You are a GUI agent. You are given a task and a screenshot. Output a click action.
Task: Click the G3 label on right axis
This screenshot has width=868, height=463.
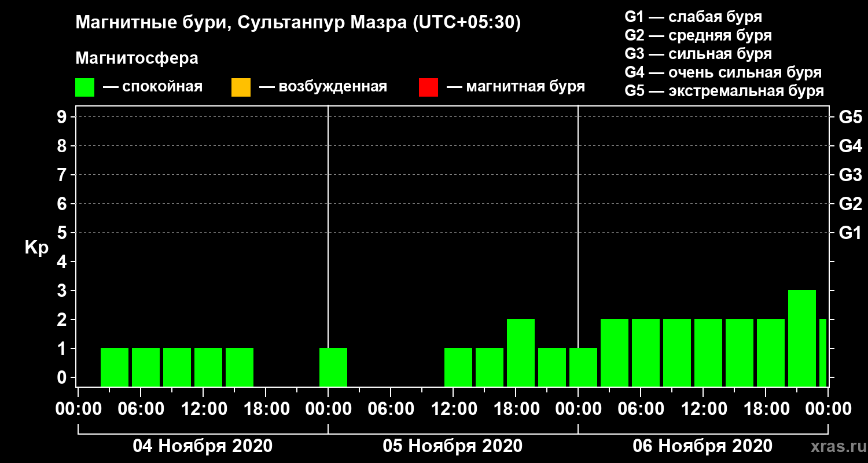click(851, 175)
